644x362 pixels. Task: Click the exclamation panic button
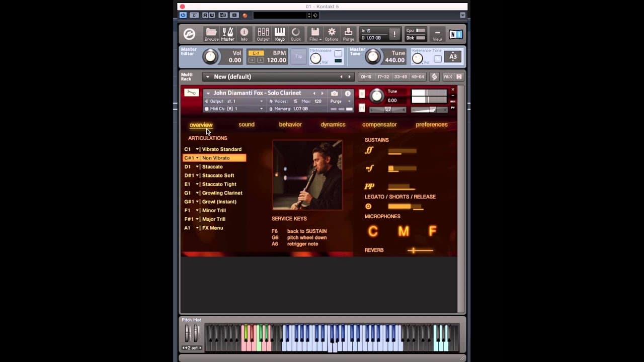(394, 34)
